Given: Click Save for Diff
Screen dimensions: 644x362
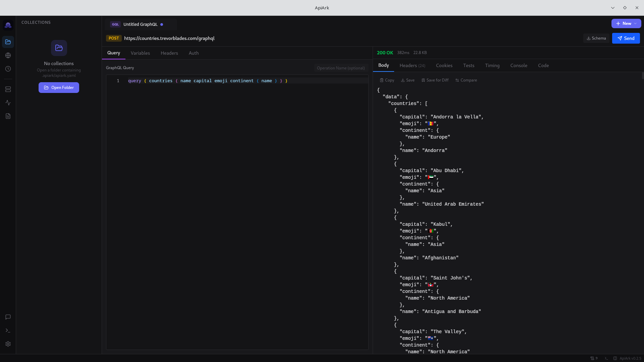Looking at the screenshot, I should tap(435, 80).
